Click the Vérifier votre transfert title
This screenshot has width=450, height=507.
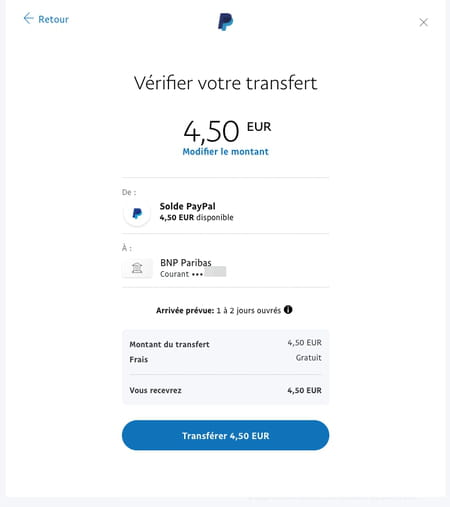[x=225, y=83]
